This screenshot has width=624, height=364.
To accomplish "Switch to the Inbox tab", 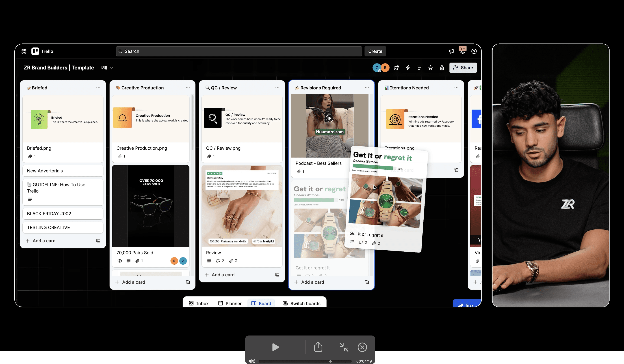I will 199,303.
